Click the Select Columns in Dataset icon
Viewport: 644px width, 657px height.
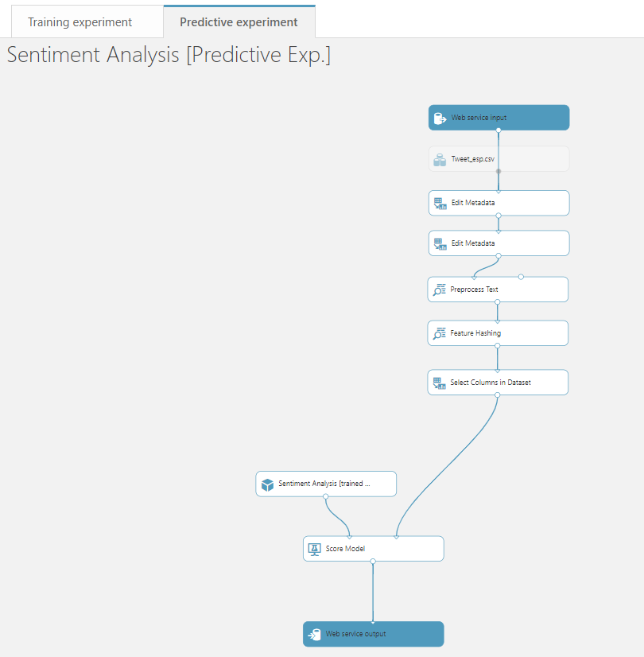pos(440,383)
